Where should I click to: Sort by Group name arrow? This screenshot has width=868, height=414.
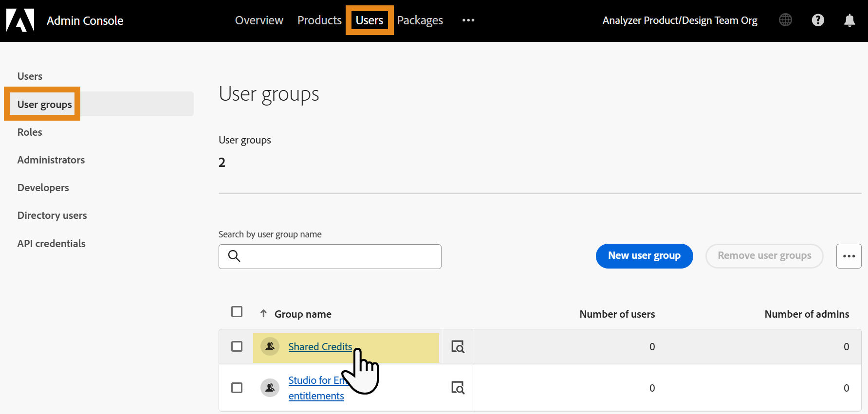(263, 313)
